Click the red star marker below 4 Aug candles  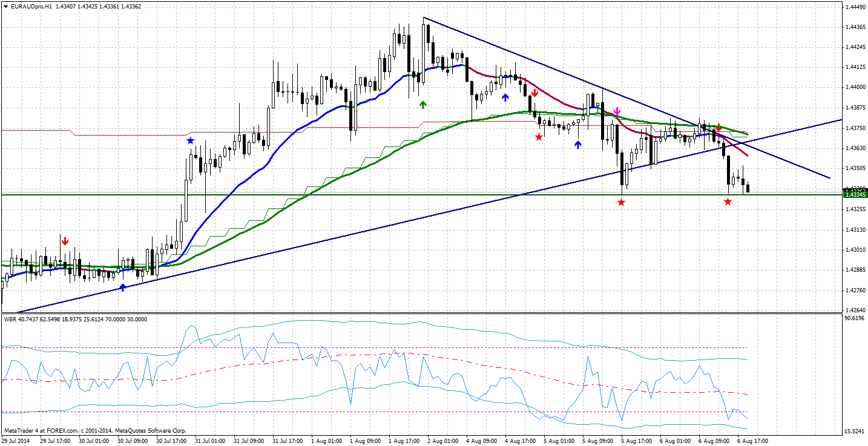pyautogui.click(x=539, y=136)
